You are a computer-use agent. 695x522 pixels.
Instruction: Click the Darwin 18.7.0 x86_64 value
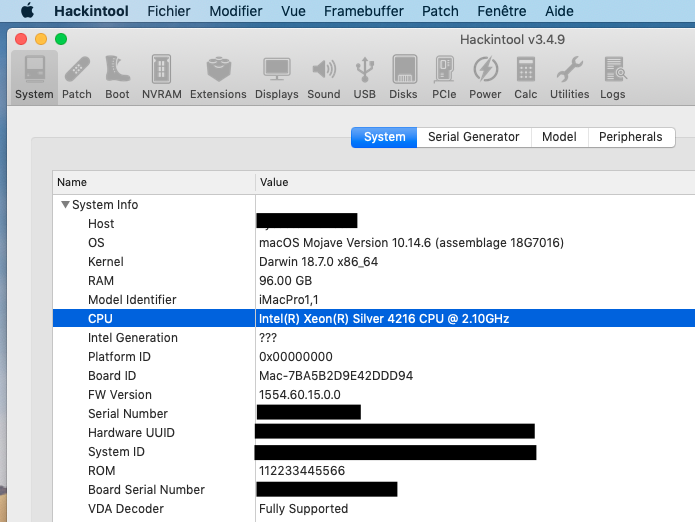(318, 262)
